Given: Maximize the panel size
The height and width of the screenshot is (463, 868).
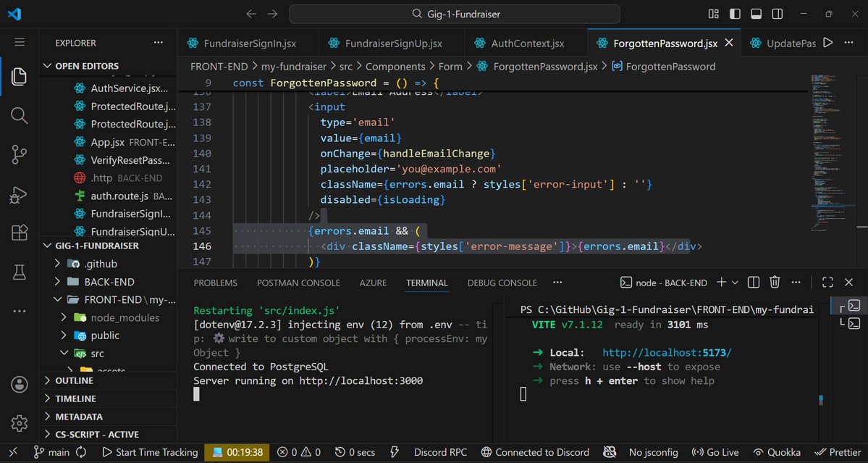Looking at the screenshot, I should [x=827, y=283].
